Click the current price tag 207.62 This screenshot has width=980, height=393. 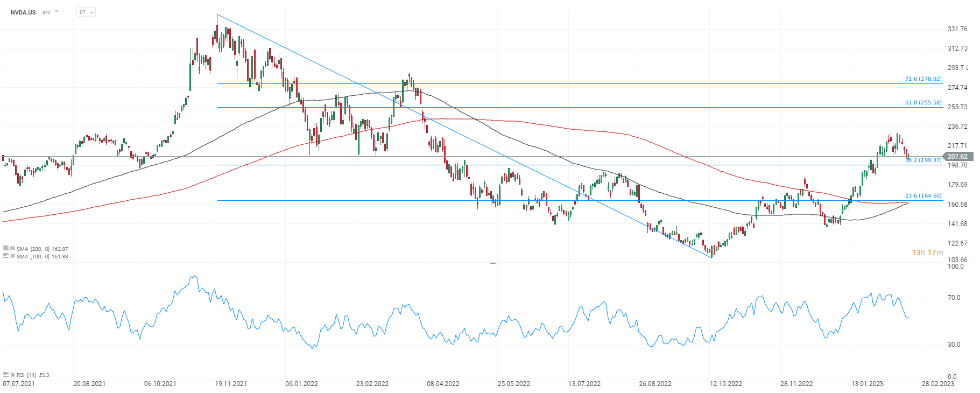957,157
